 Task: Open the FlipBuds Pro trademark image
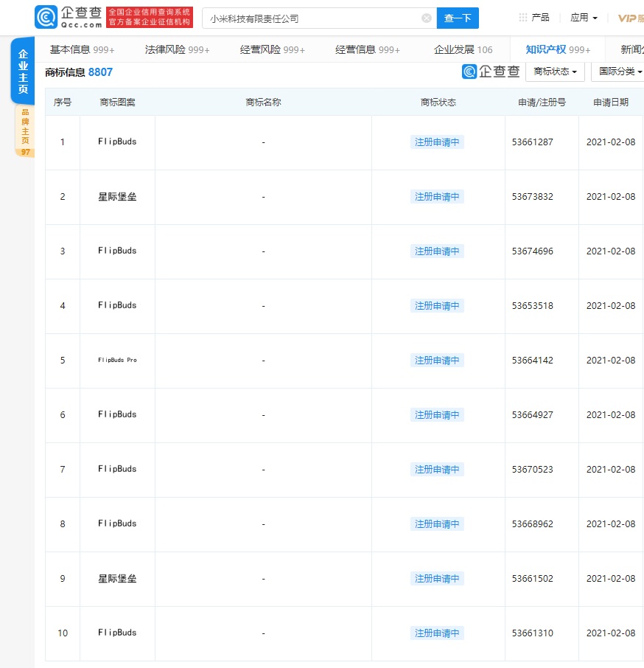tap(117, 360)
